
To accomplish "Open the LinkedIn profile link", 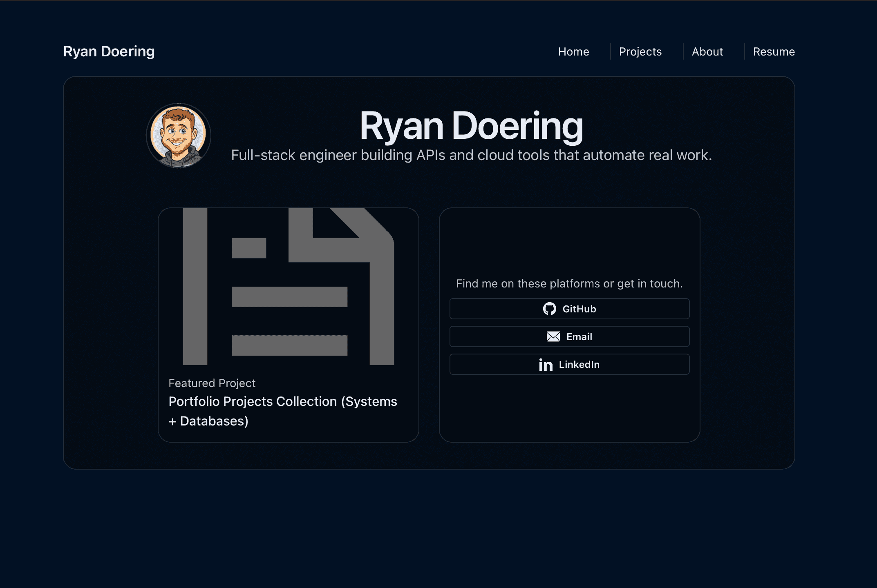I will 569,364.
